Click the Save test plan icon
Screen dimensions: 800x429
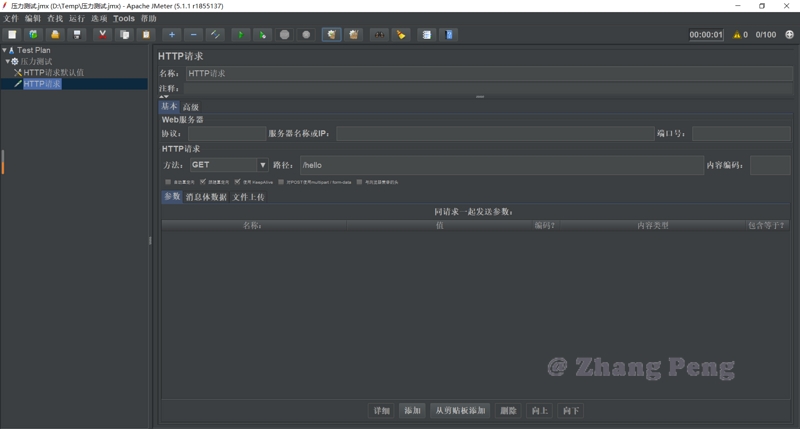(77, 35)
